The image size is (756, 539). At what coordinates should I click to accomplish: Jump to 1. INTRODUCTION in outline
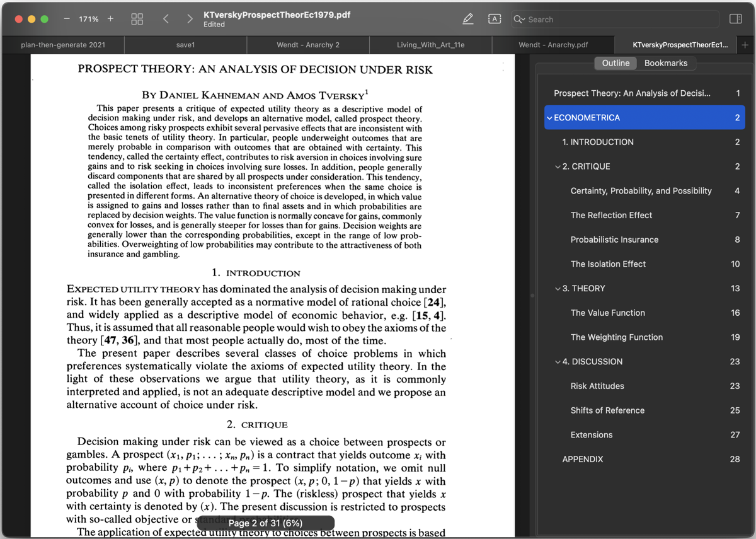644,142
